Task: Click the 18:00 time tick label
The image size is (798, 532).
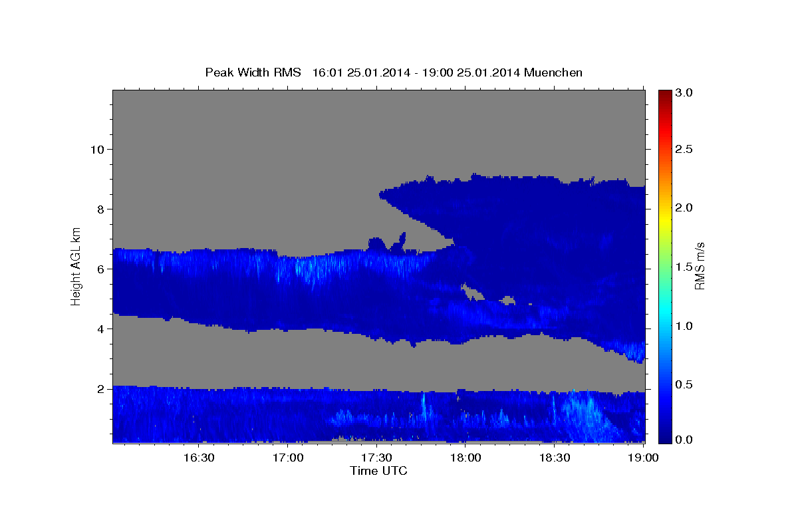Action: 465,458
